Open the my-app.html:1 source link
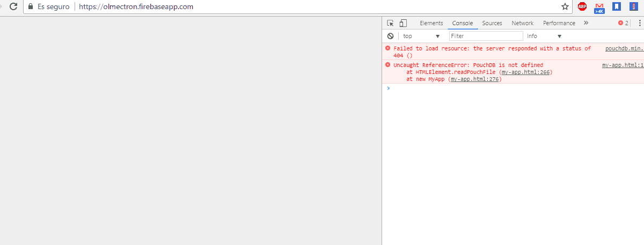The image size is (644, 245). [x=623, y=65]
